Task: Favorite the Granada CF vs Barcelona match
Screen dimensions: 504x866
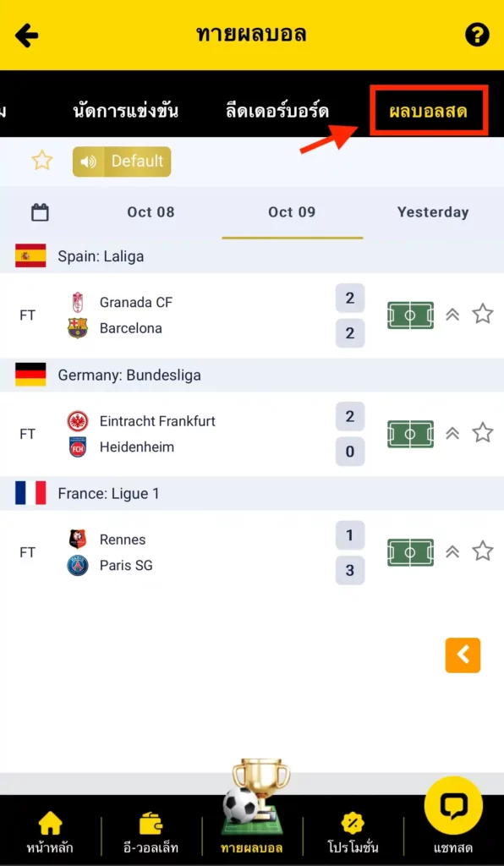Action: click(x=483, y=314)
